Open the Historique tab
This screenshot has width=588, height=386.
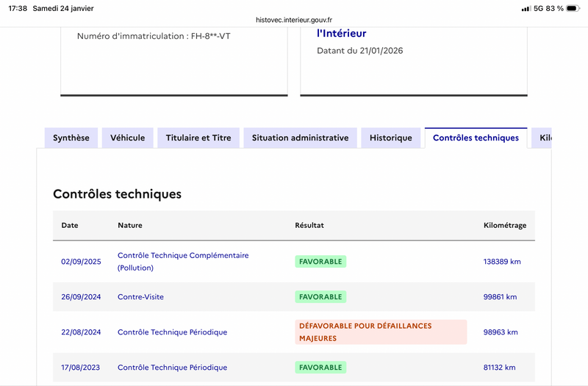click(x=391, y=138)
